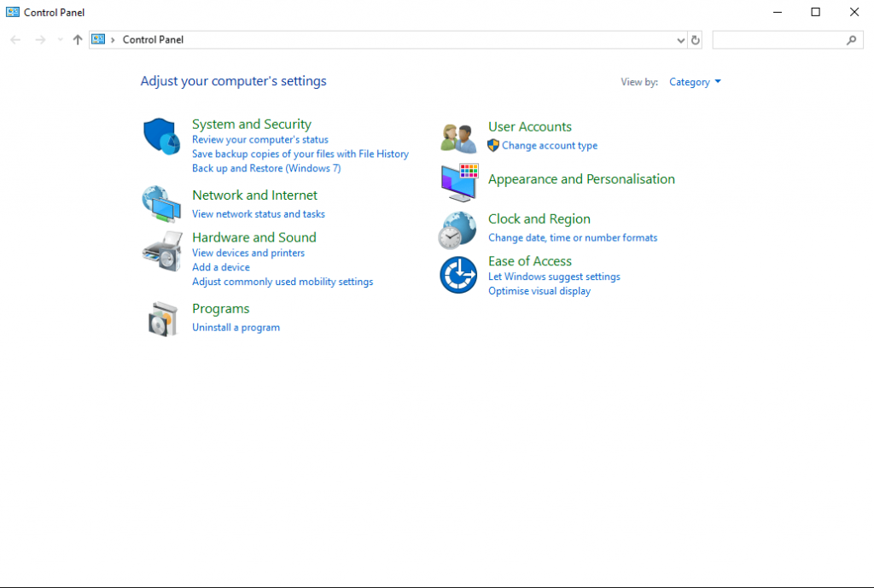The image size is (874, 588).
Task: Go up one level with the up arrow
Action: [78, 39]
